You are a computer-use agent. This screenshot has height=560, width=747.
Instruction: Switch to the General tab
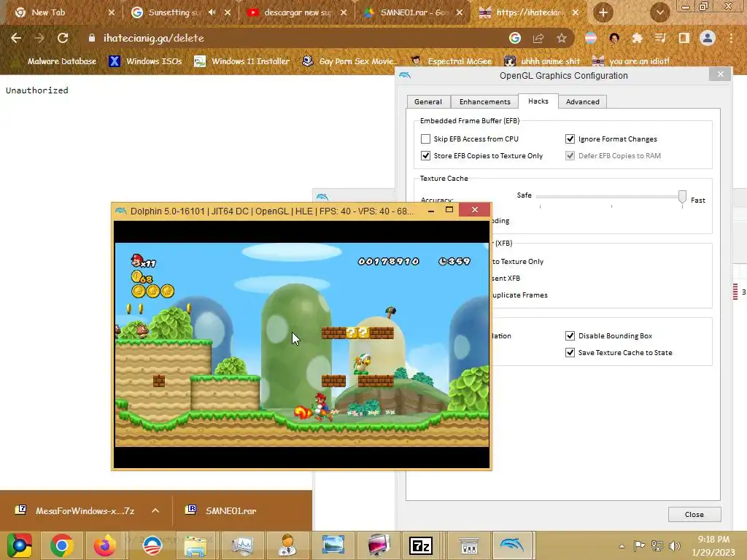pos(427,102)
